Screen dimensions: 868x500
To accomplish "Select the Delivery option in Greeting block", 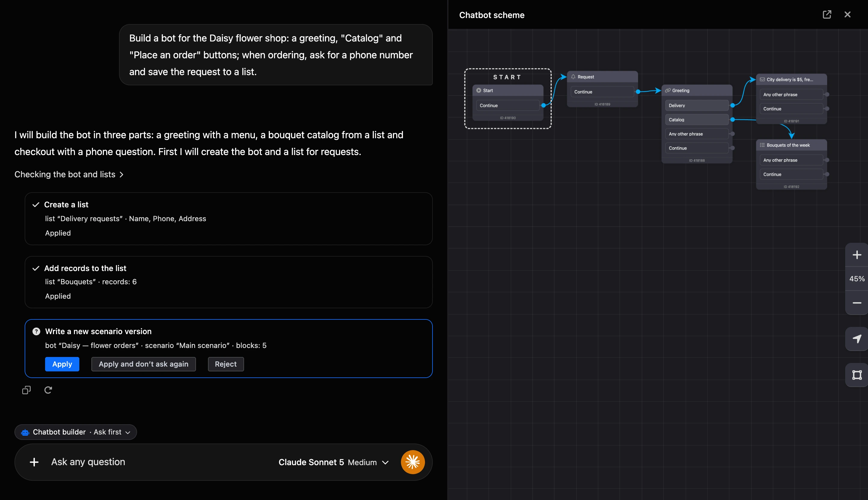I will click(697, 105).
